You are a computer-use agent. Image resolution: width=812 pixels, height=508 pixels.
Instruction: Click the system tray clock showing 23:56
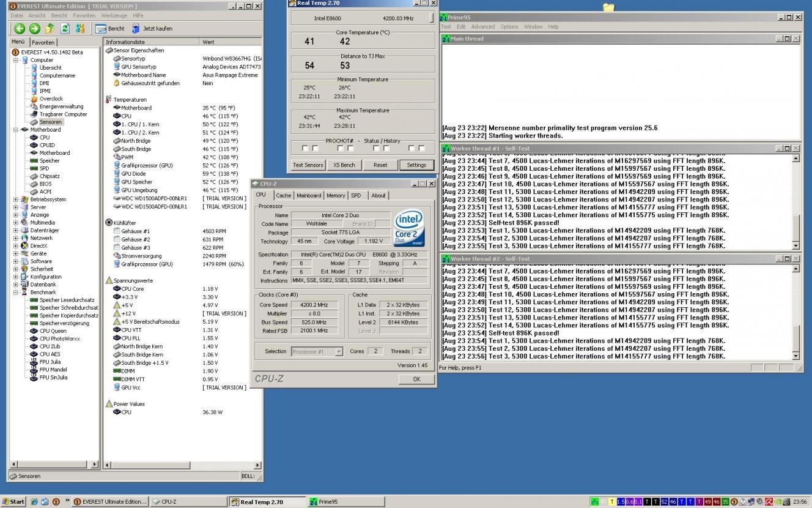(800, 502)
